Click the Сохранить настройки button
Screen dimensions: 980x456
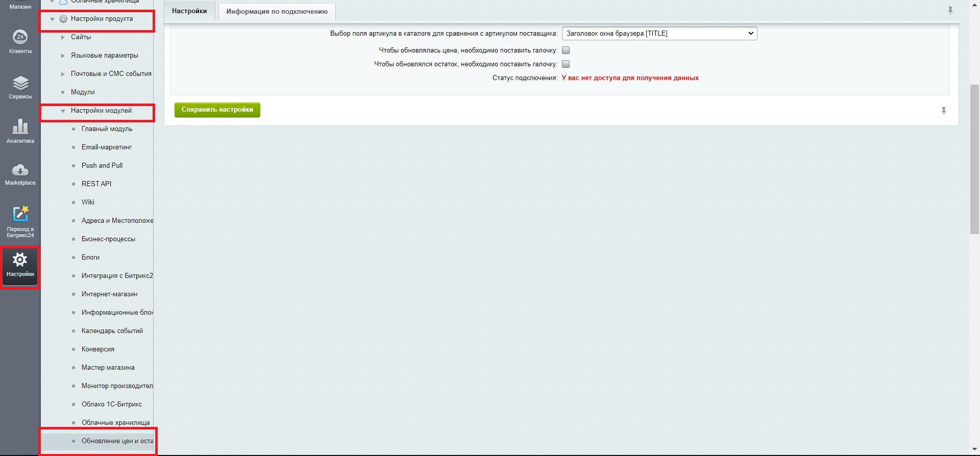point(217,110)
